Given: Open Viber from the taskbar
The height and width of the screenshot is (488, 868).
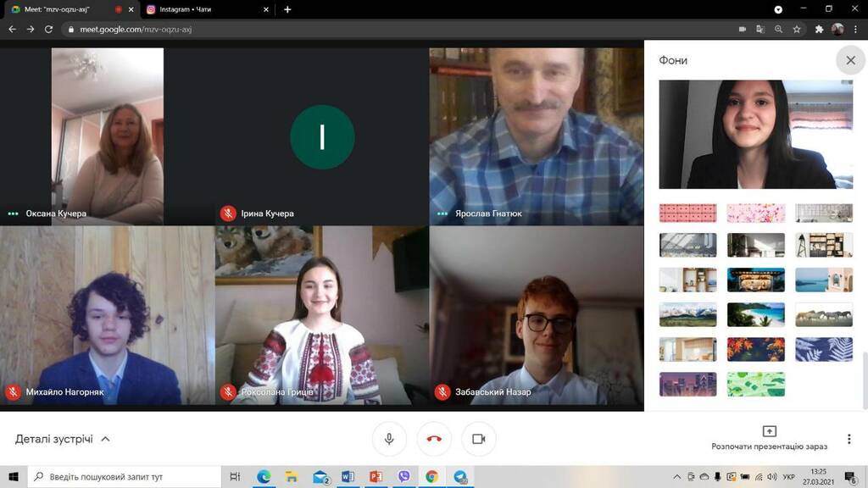Looking at the screenshot, I should point(403,477).
